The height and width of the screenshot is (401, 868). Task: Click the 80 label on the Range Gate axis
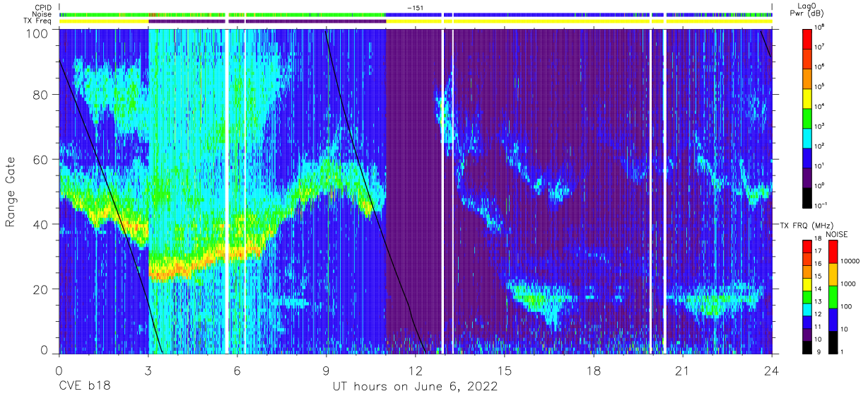[x=42, y=95]
